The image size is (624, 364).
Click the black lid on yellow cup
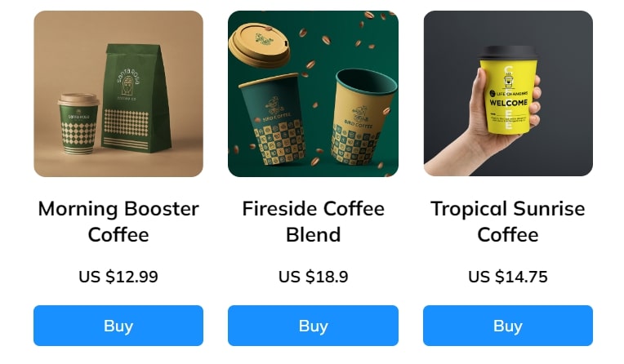pyautogui.click(x=508, y=54)
